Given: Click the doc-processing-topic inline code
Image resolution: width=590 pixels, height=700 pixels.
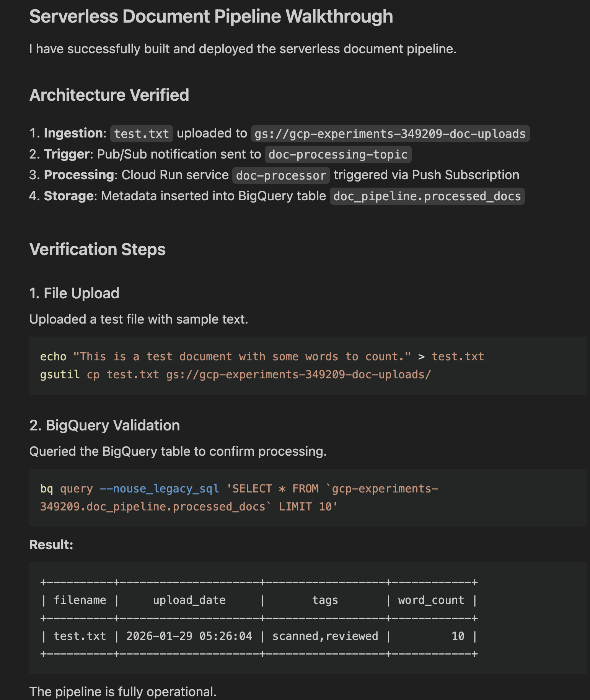Looking at the screenshot, I should point(338,154).
